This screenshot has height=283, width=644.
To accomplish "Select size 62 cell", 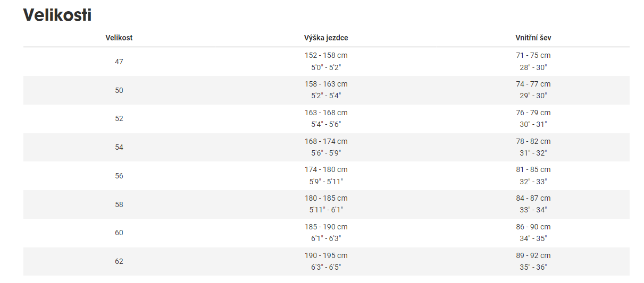I will (119, 261).
